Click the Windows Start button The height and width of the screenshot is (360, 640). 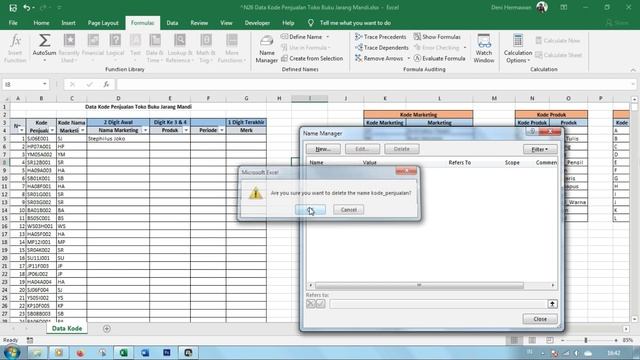[11, 352]
